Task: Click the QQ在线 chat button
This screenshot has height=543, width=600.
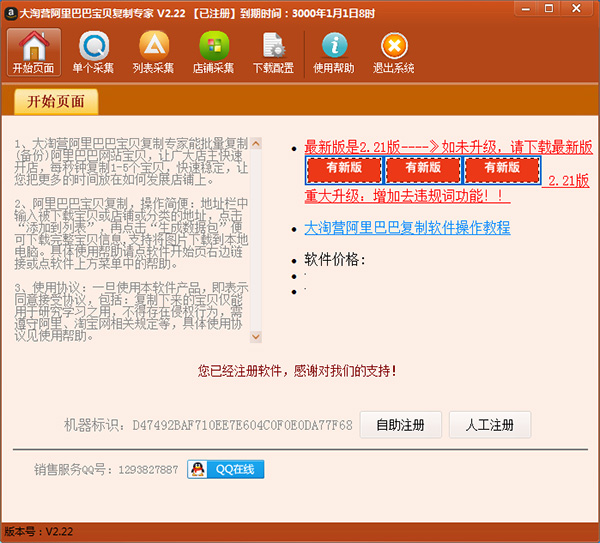Action: point(225,469)
